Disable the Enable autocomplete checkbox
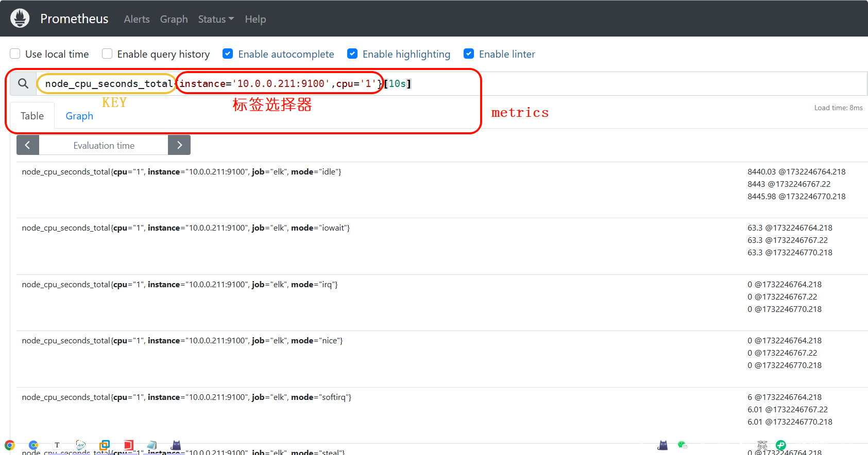The width and height of the screenshot is (868, 455). [228, 54]
